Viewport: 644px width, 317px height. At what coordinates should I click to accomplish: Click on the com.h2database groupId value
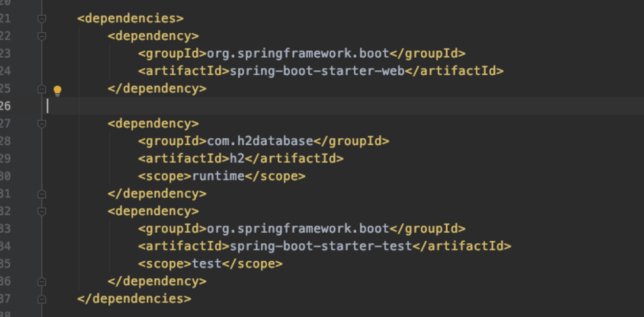pyautogui.click(x=260, y=141)
